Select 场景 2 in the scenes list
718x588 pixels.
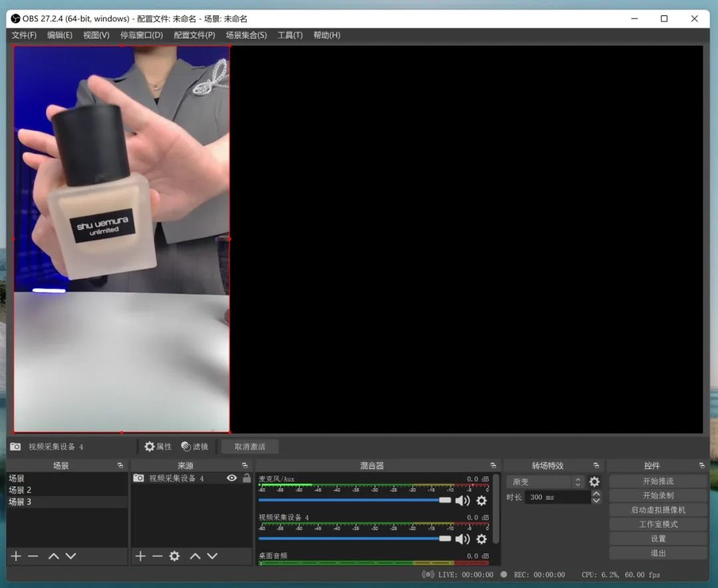tap(67, 490)
